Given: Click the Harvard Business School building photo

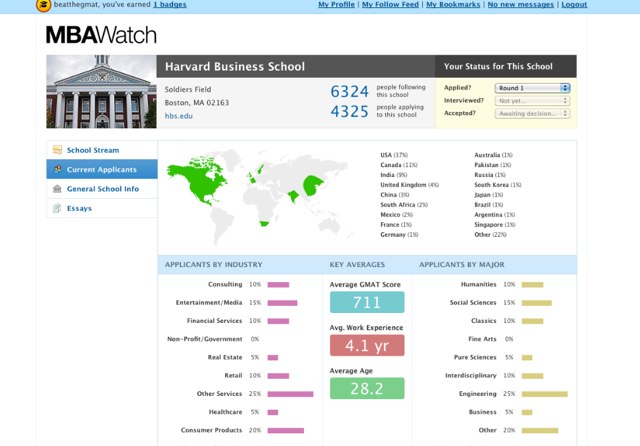Looking at the screenshot, I should (x=101, y=91).
